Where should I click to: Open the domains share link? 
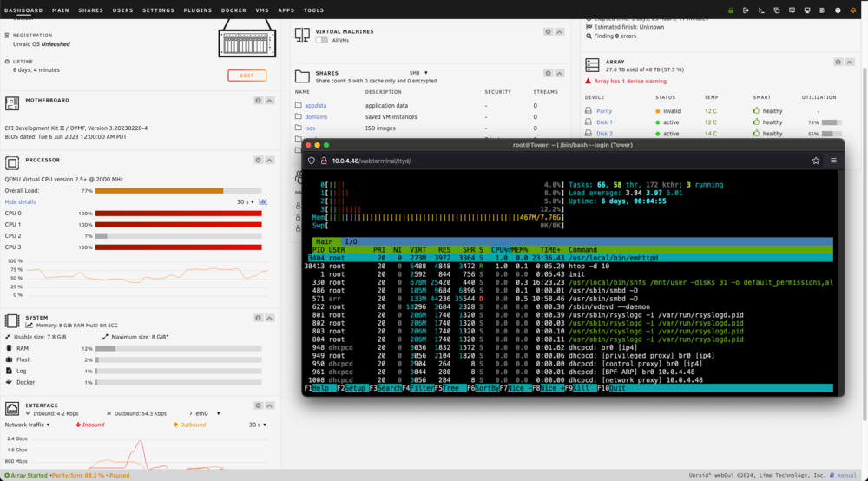click(316, 117)
